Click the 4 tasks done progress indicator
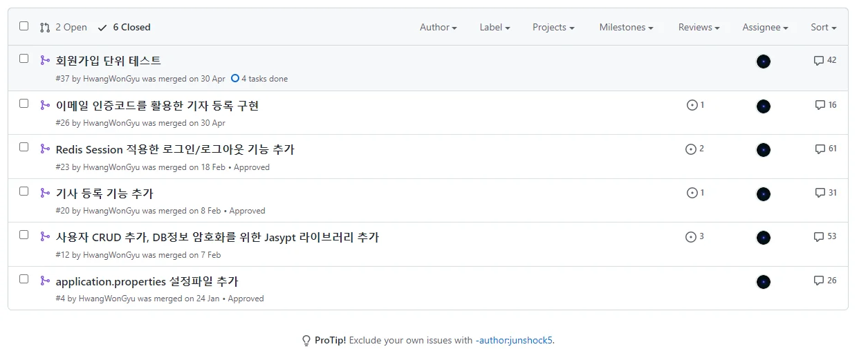868x349 pixels. [x=260, y=79]
